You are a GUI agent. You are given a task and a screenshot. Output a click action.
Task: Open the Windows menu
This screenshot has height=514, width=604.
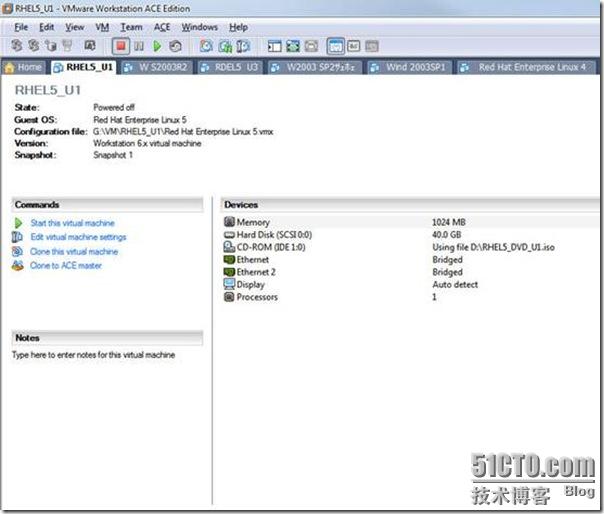click(x=200, y=27)
